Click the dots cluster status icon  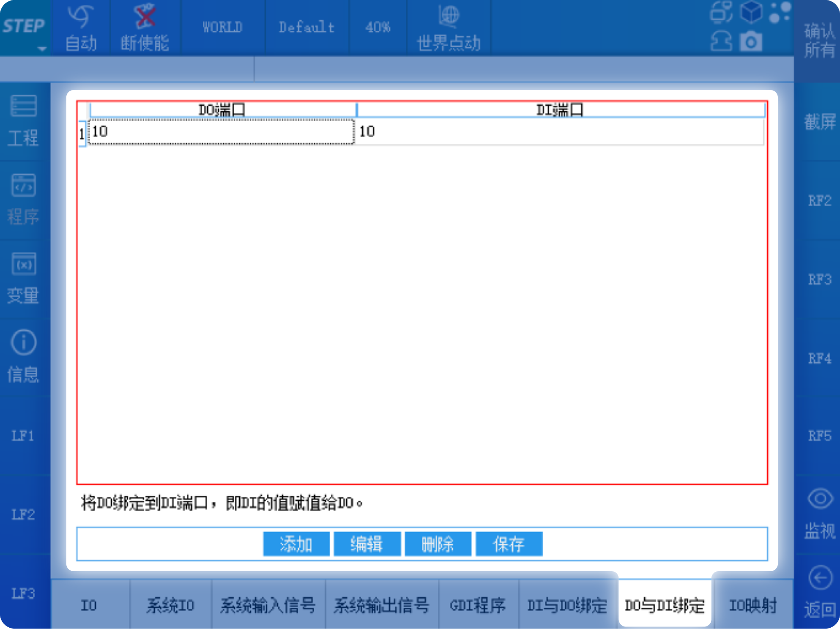[x=780, y=12]
